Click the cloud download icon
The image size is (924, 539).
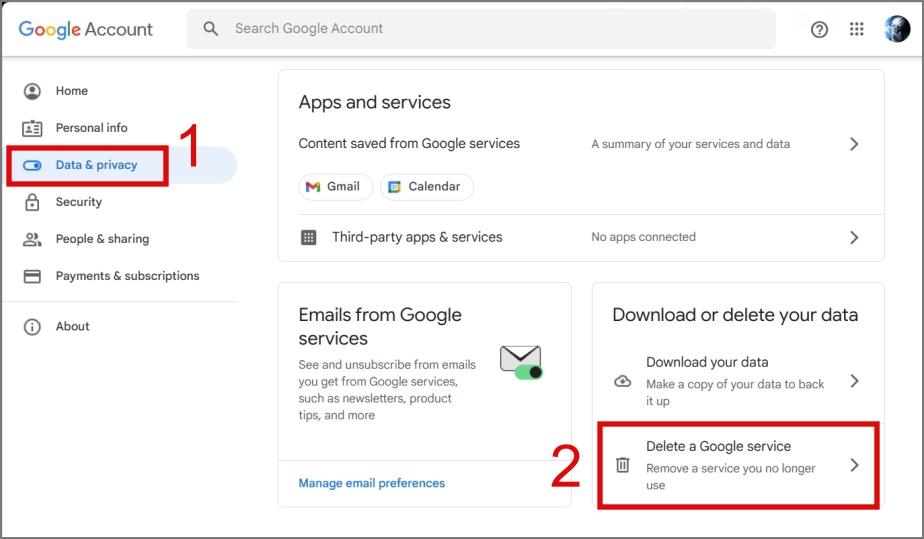tap(622, 382)
